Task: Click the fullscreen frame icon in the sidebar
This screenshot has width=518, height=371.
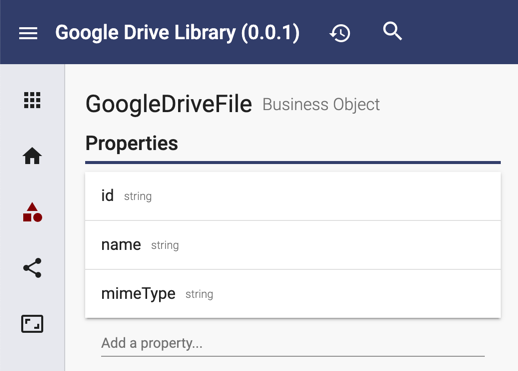Action: (x=32, y=324)
